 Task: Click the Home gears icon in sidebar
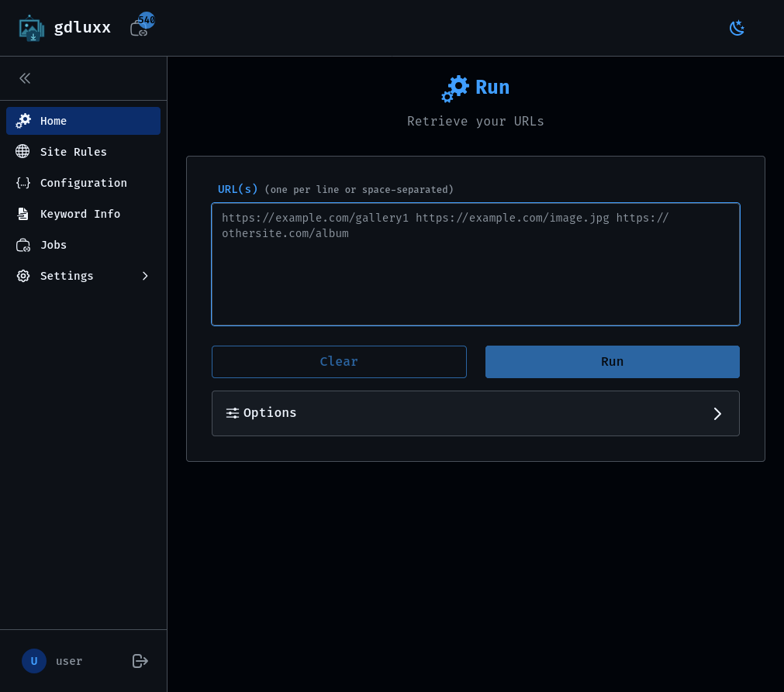click(23, 121)
